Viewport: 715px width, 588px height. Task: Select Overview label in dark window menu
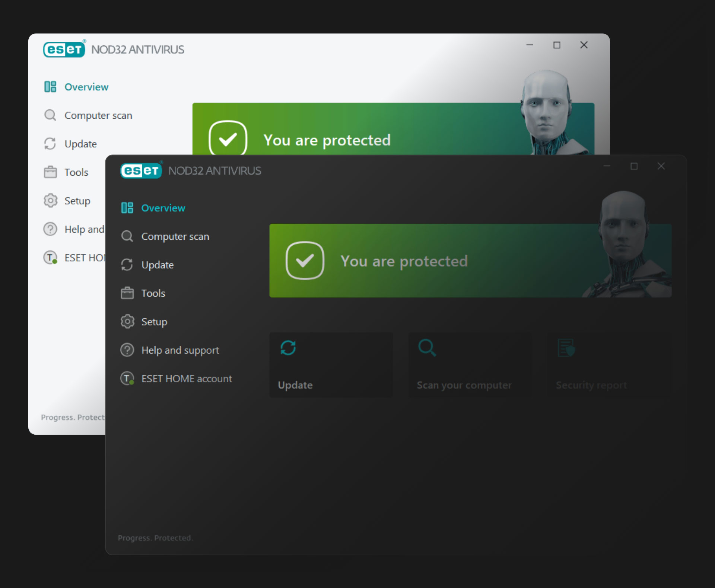tap(163, 208)
